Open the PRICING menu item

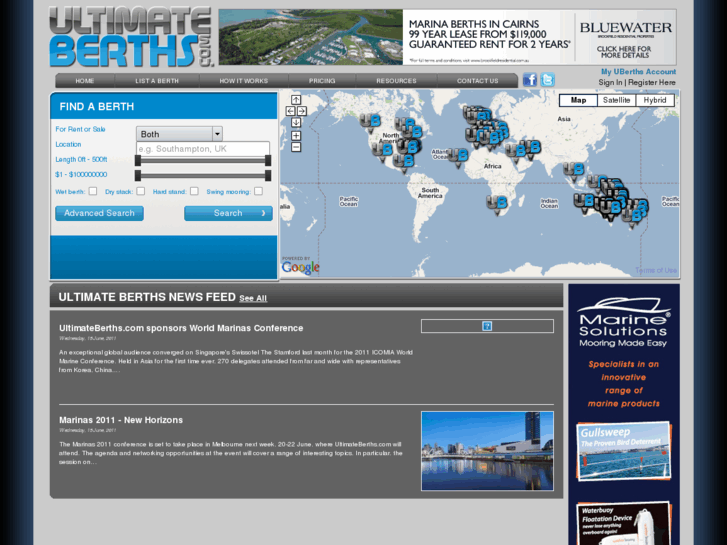tap(322, 81)
